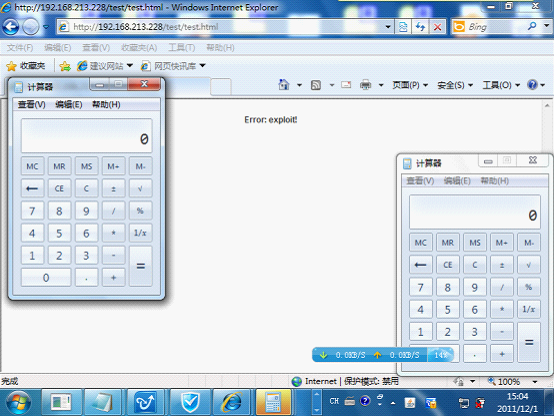Click the MS button in right calculator
Image resolution: width=554 pixels, height=416 pixels.
click(475, 243)
